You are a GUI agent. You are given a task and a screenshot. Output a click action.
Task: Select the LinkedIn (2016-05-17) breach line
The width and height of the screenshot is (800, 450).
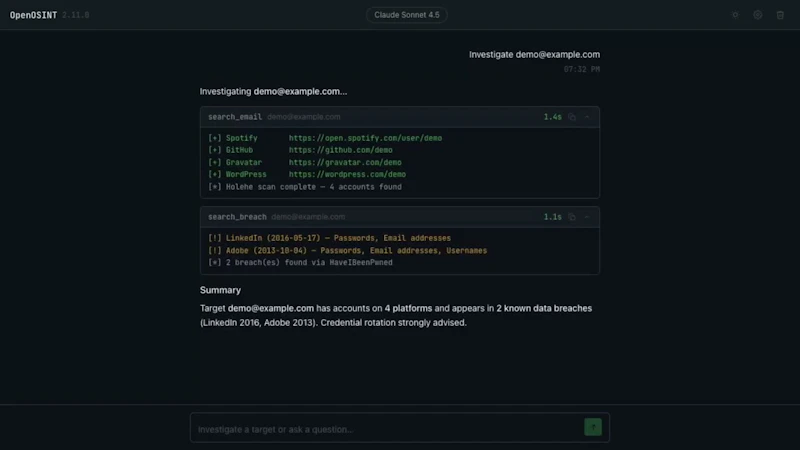[329, 238]
